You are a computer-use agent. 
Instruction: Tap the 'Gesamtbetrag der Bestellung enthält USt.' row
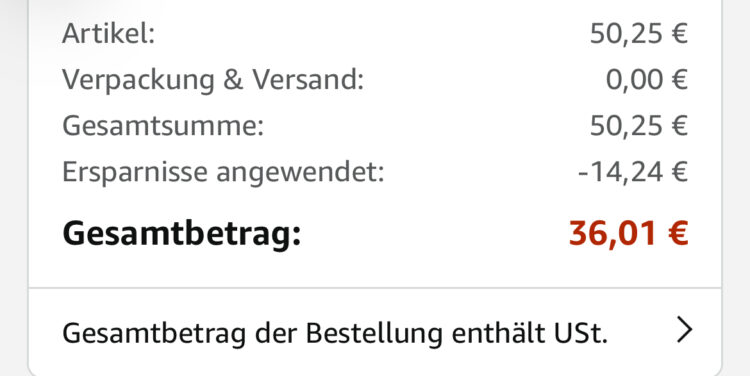coord(375,332)
